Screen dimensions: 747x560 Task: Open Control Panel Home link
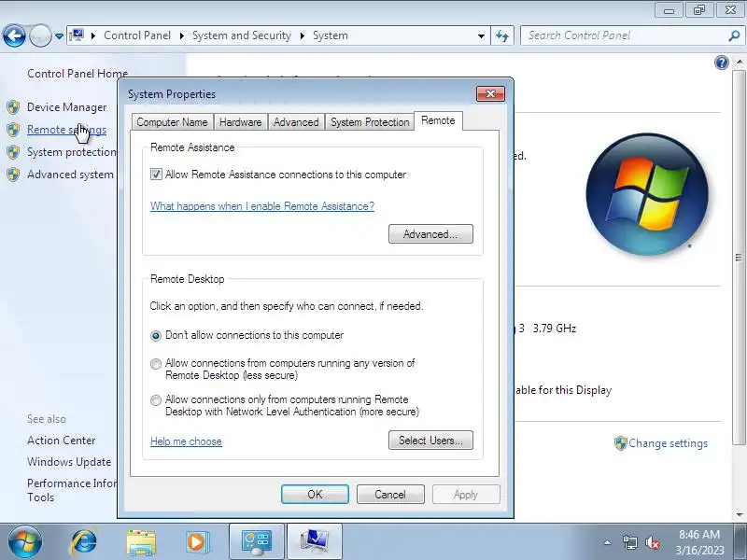point(78,74)
